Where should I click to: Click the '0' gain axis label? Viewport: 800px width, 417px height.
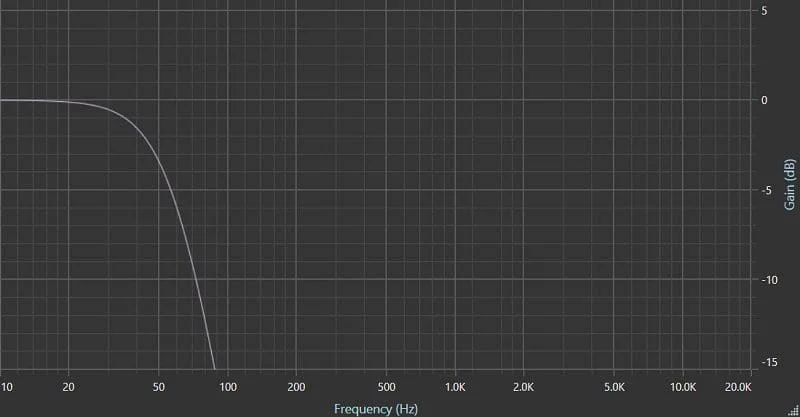[x=764, y=100]
